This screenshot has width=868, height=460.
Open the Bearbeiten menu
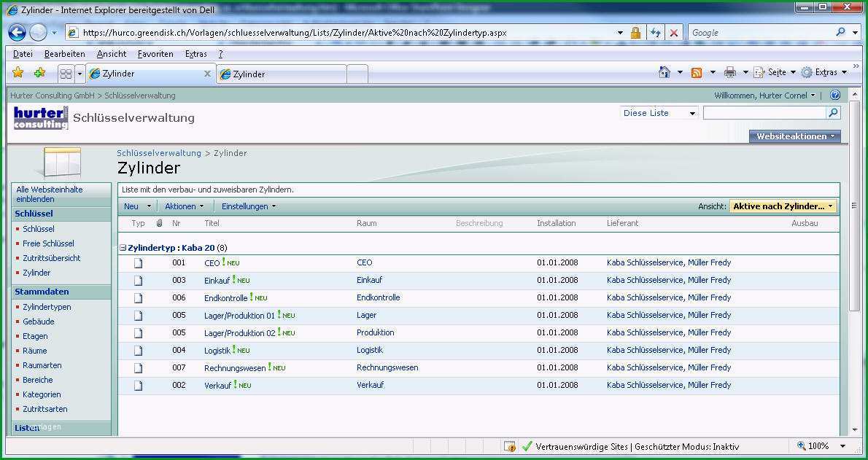point(65,54)
